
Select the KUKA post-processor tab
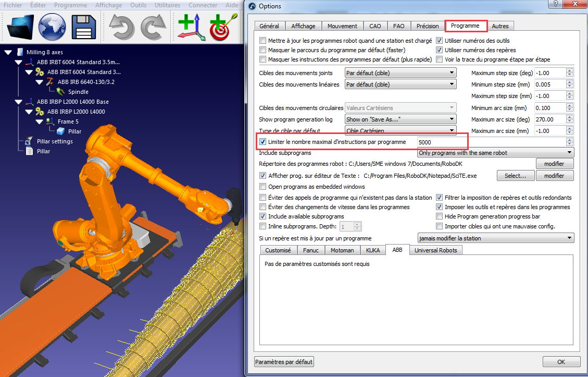pyautogui.click(x=373, y=250)
